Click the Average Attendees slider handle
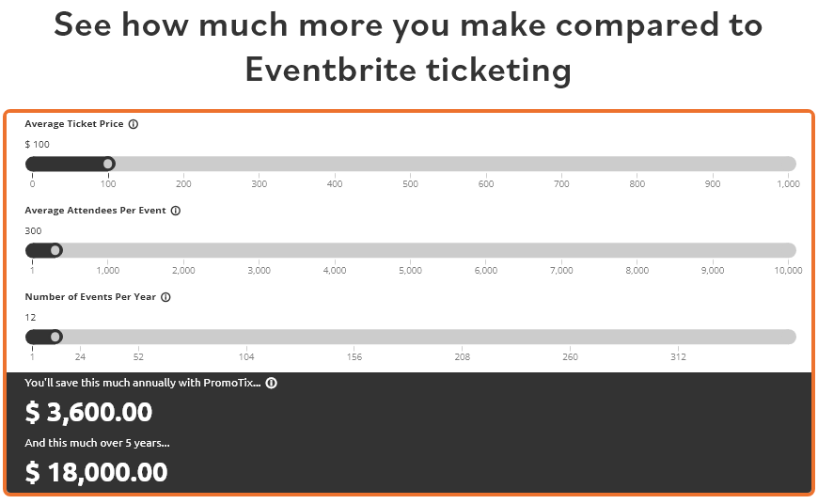This screenshot has width=818, height=504. pyautogui.click(x=55, y=250)
